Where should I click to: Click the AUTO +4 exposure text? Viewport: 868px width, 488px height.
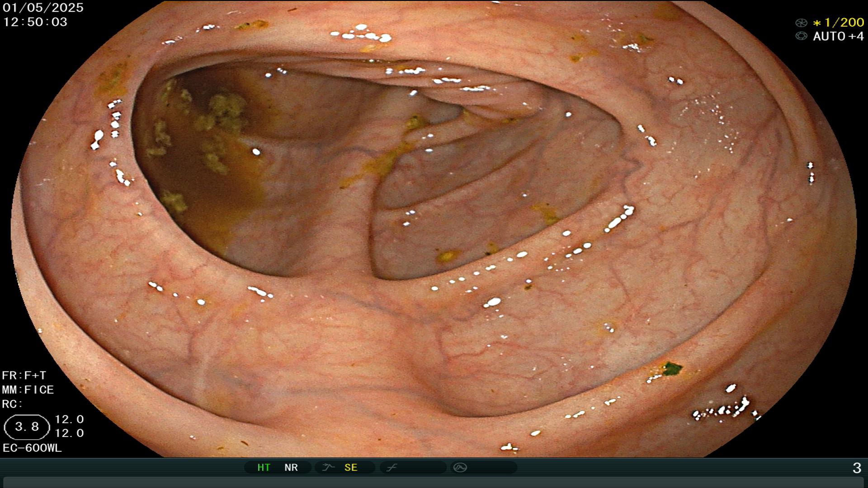click(x=839, y=36)
